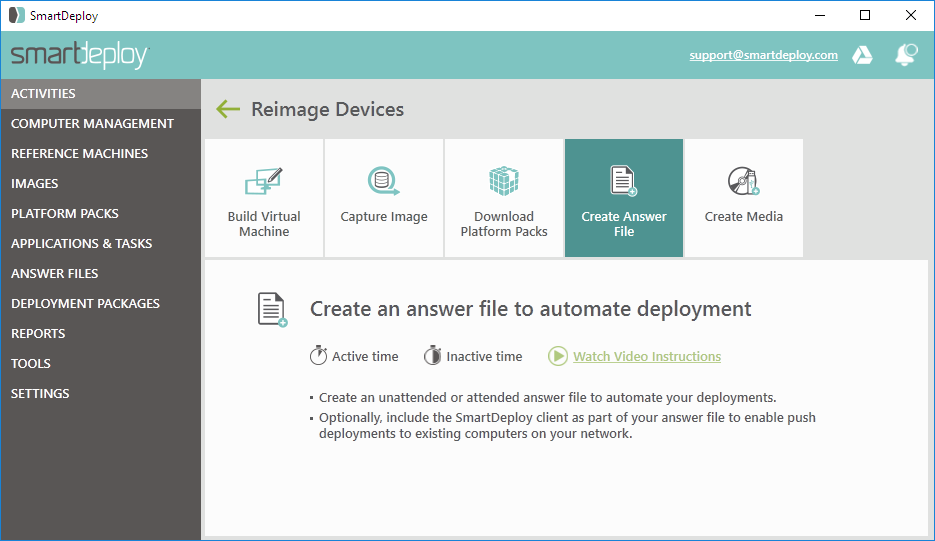
Task: Click the 'Inactive time' label
Action: tap(484, 356)
